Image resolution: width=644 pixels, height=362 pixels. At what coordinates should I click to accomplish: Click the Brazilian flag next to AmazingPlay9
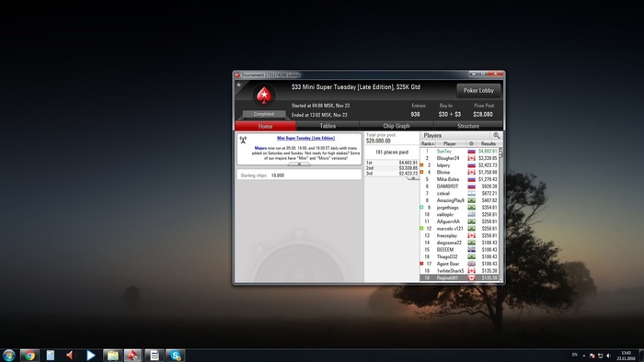[x=471, y=200]
